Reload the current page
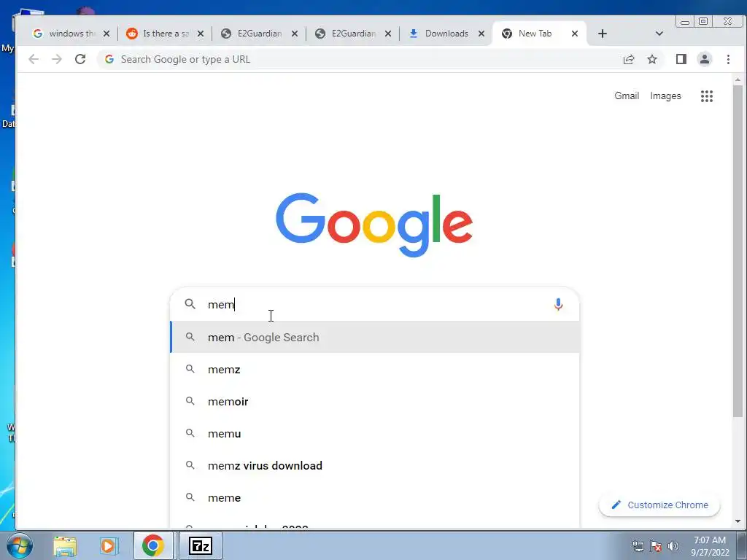The height and width of the screenshot is (560, 747). (80, 59)
